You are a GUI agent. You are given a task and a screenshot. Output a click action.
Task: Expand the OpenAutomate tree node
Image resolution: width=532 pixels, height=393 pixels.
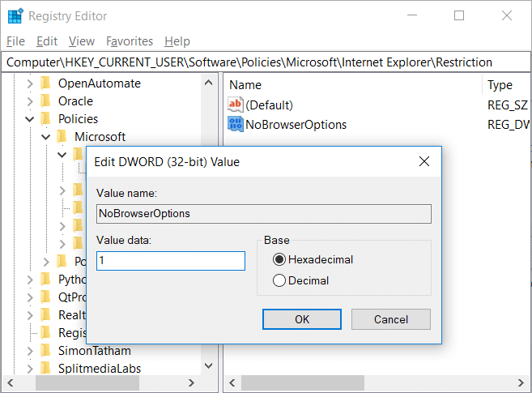30,83
